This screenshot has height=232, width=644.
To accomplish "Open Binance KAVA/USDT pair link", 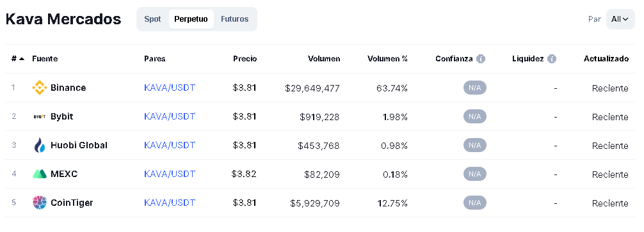I will click(x=170, y=88).
